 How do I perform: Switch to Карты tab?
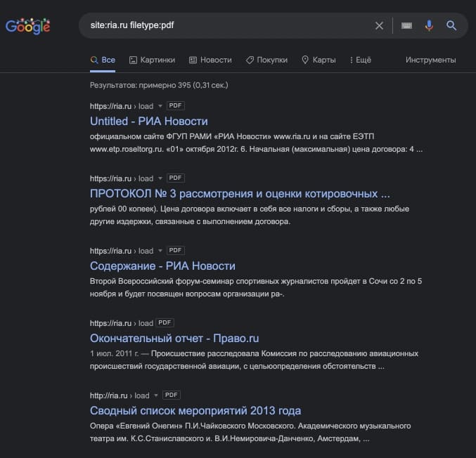coord(319,60)
